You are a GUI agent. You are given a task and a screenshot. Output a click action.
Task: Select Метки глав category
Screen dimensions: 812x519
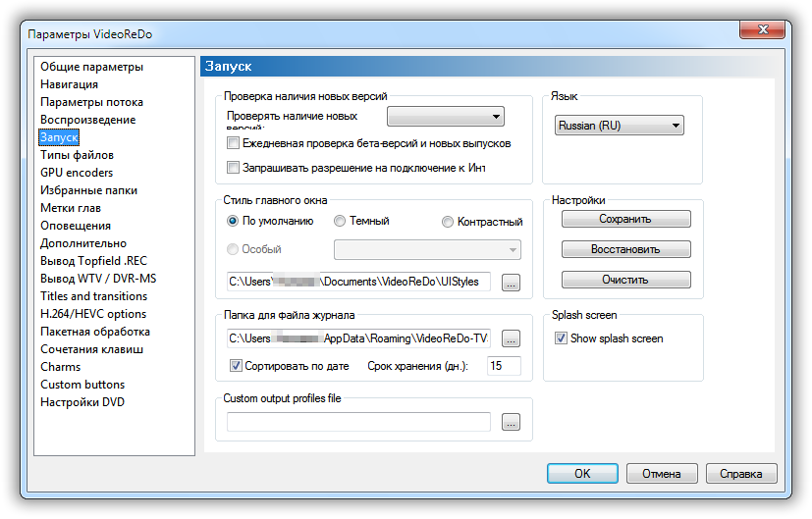coord(71,207)
